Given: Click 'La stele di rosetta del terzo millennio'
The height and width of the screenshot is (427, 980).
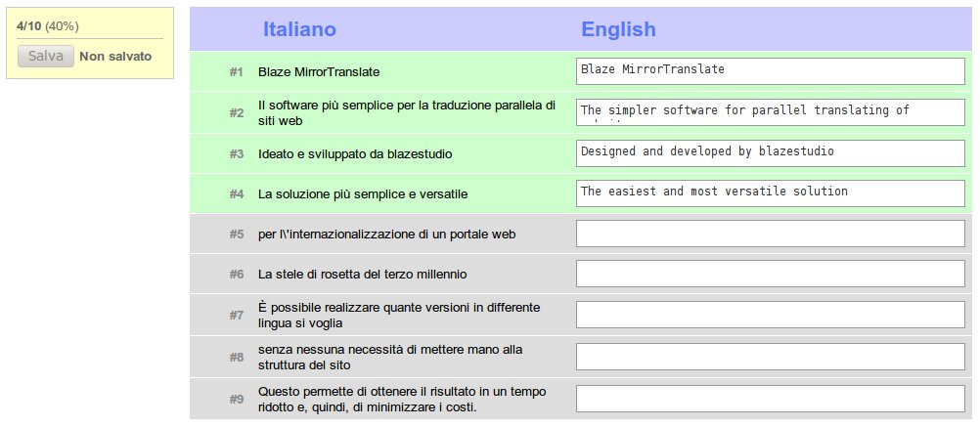Looking at the screenshot, I should (363, 274).
